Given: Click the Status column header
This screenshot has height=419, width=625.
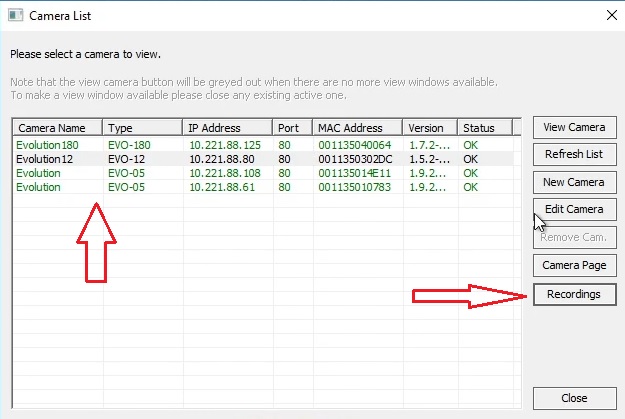Looking at the screenshot, I should (485, 128).
